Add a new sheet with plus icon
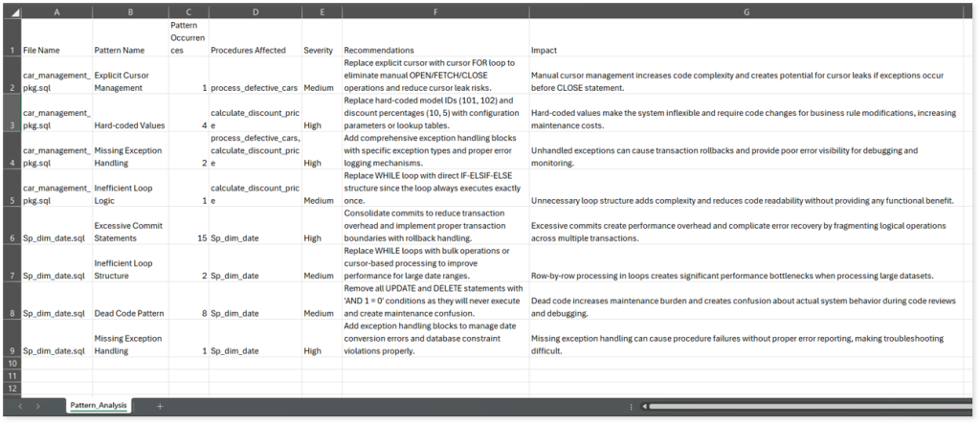Screen dimensions: 980x424 pyautogui.click(x=160, y=406)
